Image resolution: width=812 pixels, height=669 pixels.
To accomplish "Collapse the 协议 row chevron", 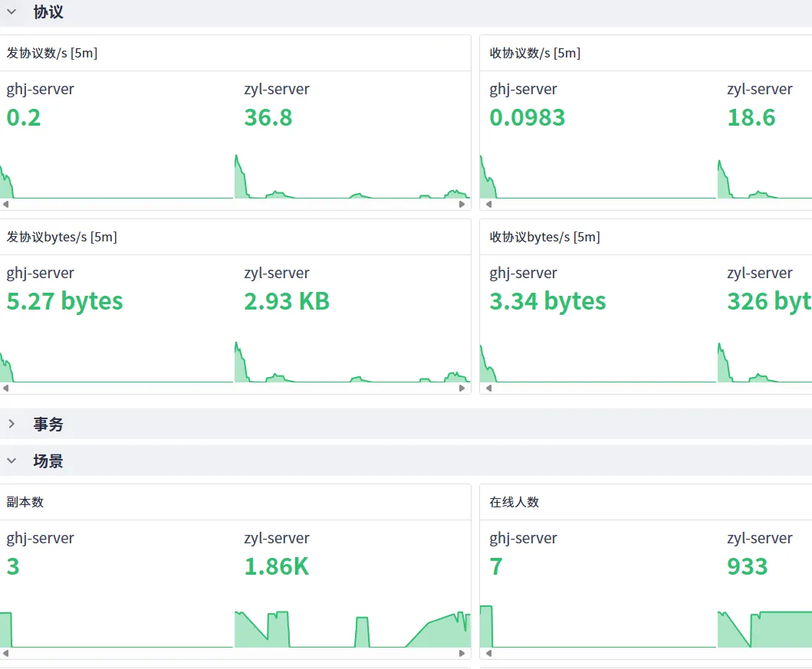I will pyautogui.click(x=12, y=12).
